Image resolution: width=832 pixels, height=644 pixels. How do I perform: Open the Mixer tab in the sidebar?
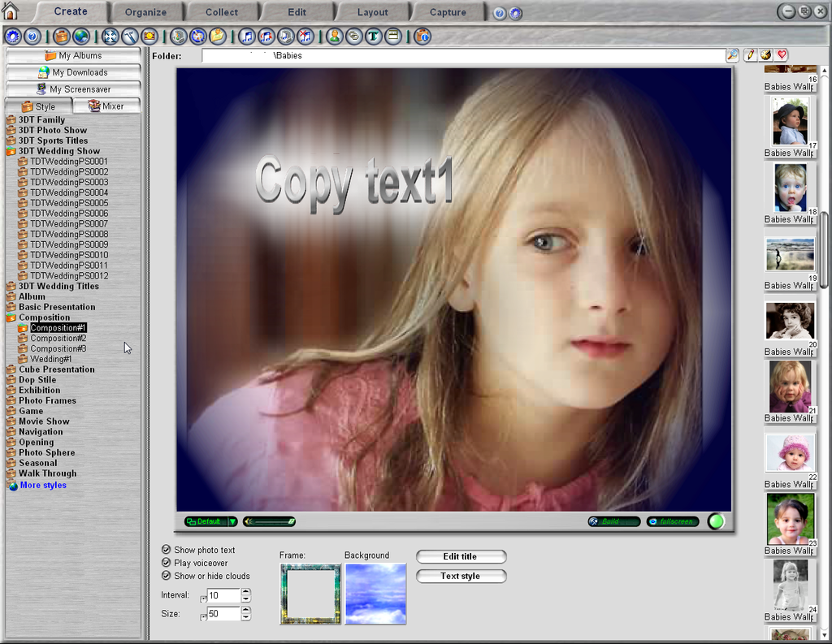point(106,106)
